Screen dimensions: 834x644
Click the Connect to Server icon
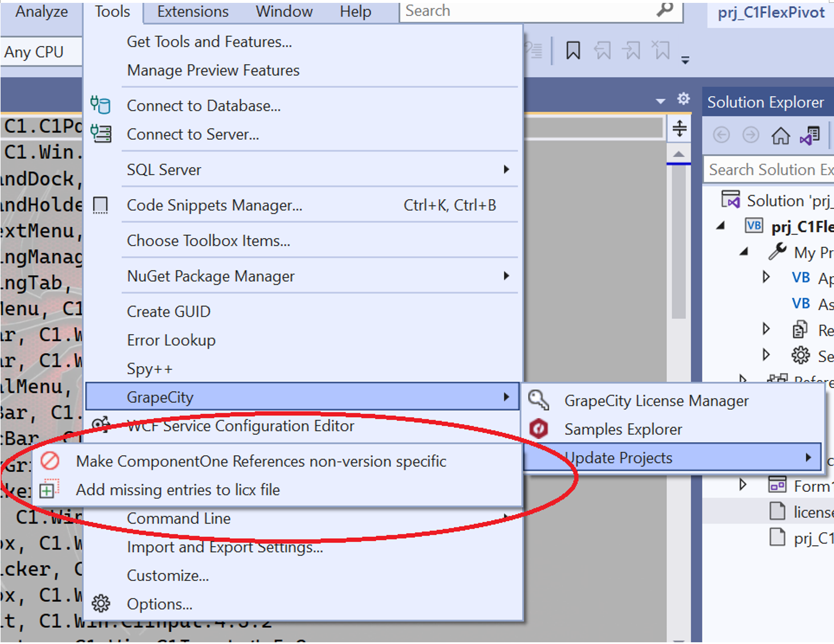point(101,134)
